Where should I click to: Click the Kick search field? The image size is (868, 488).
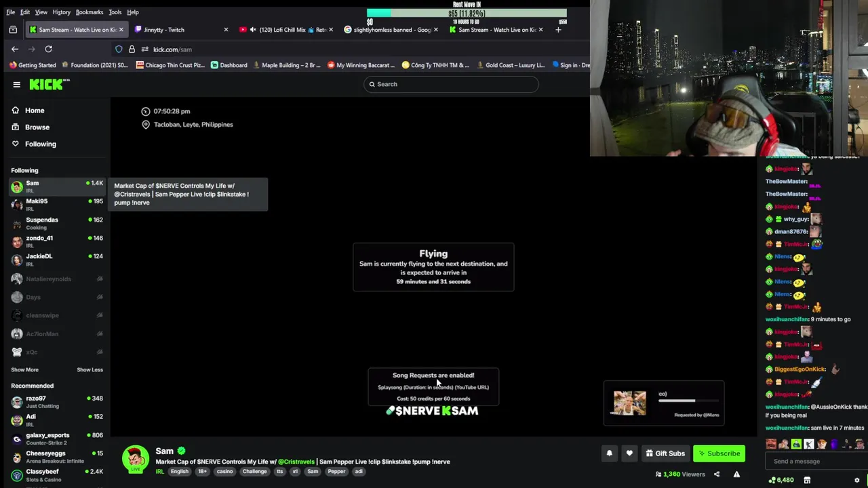pyautogui.click(x=451, y=84)
